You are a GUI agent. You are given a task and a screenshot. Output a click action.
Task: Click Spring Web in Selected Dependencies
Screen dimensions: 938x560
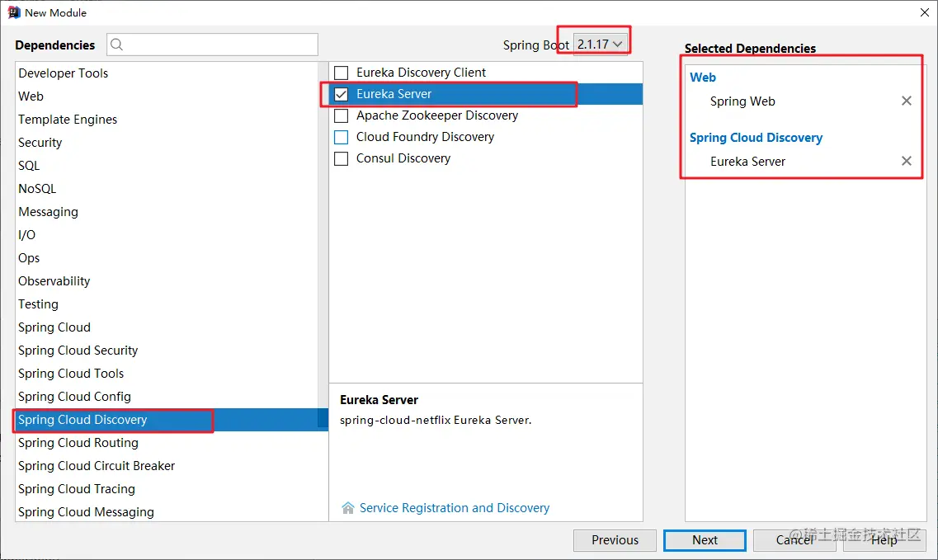point(742,101)
